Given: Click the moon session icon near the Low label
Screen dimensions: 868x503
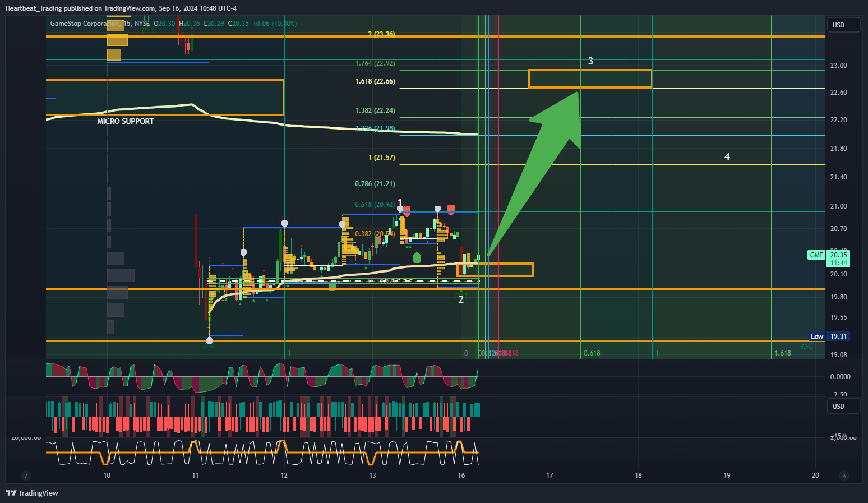Looking at the screenshot, I should click(810, 345).
